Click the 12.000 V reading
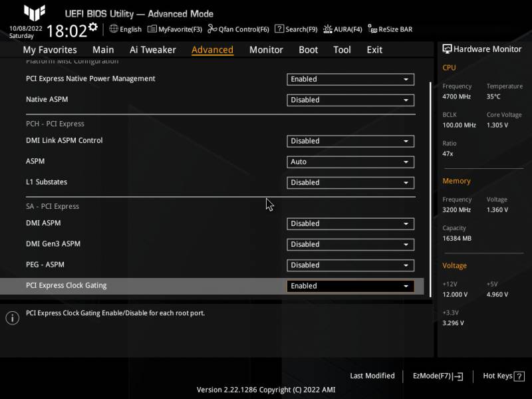 pos(455,295)
